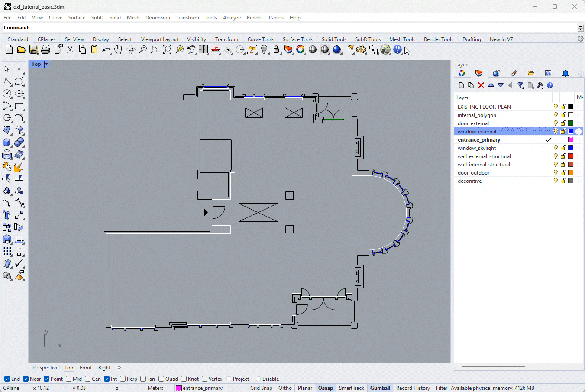Toggle the Mid osnap checkbox

click(x=69, y=379)
